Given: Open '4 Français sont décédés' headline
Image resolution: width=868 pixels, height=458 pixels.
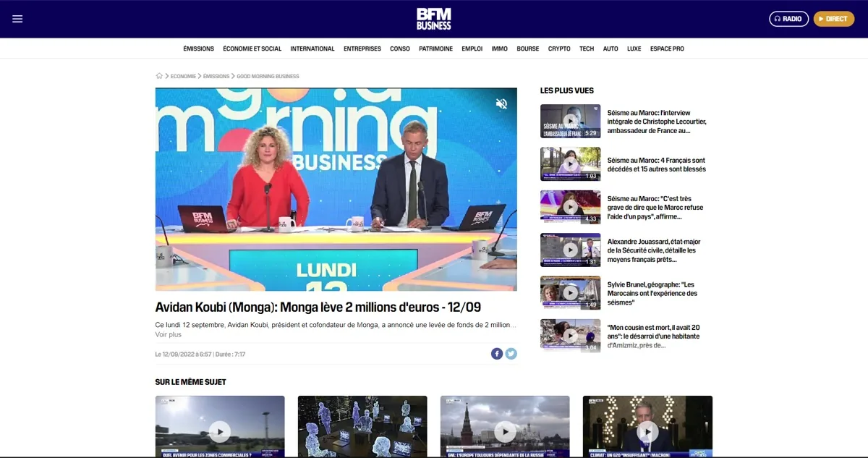Looking at the screenshot, I should (657, 165).
